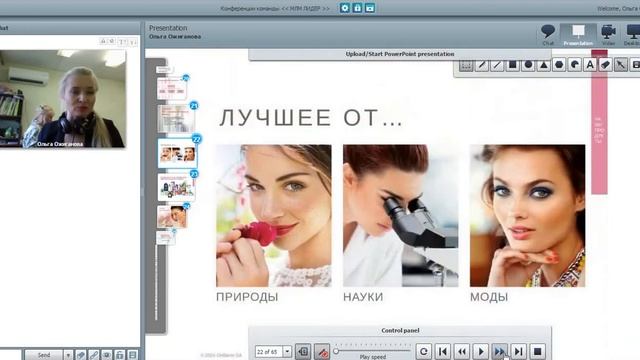Switch to the Presentation view
Viewport: 640px width, 360px height.
[578, 35]
